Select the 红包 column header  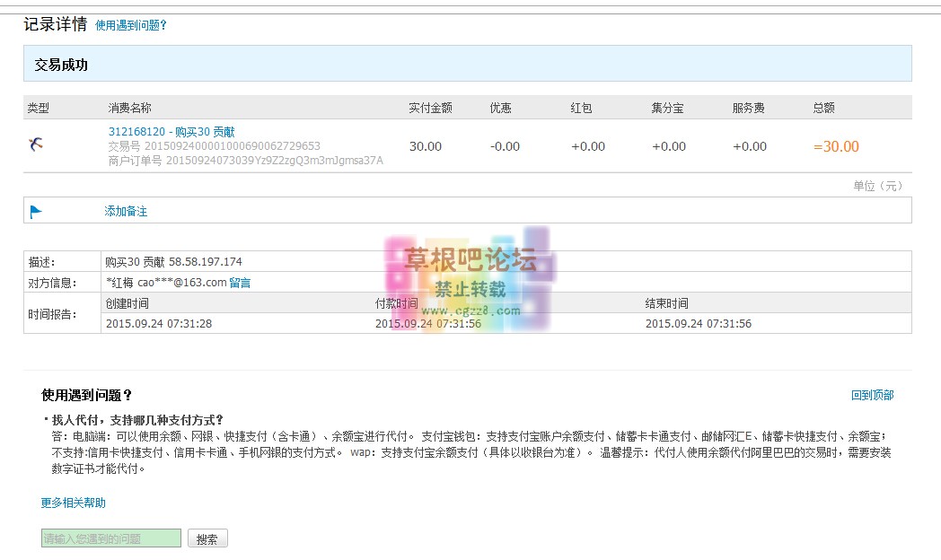tap(581, 108)
